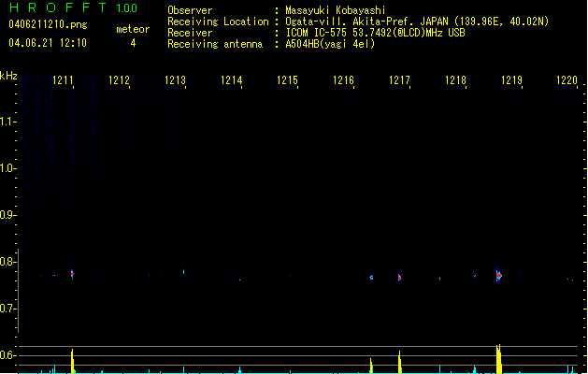This screenshot has height=374, width=588.
Task: Click receiver text ICOM IC-575 53.7492
Action: pos(375,33)
